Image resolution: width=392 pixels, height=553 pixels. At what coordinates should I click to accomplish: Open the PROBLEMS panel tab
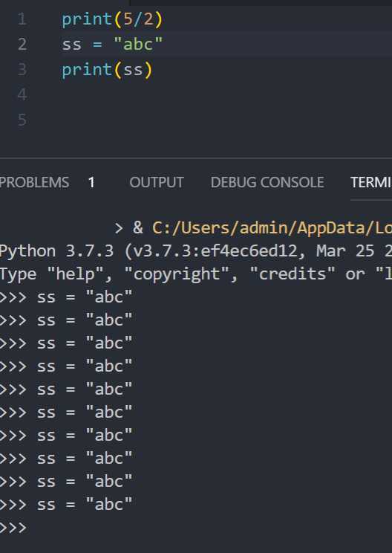point(34,182)
